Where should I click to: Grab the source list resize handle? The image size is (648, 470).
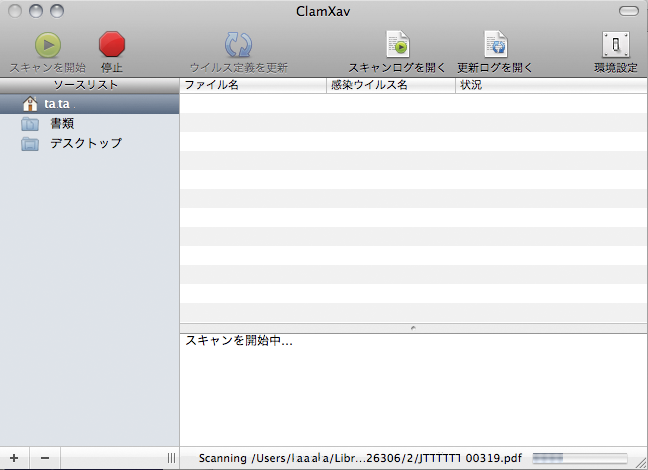(x=172, y=458)
